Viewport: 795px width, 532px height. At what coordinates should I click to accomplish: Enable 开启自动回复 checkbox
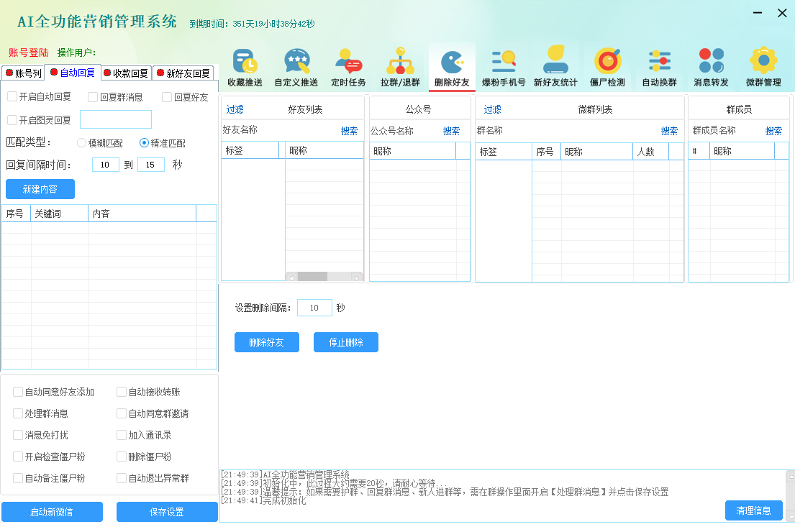[x=12, y=97]
